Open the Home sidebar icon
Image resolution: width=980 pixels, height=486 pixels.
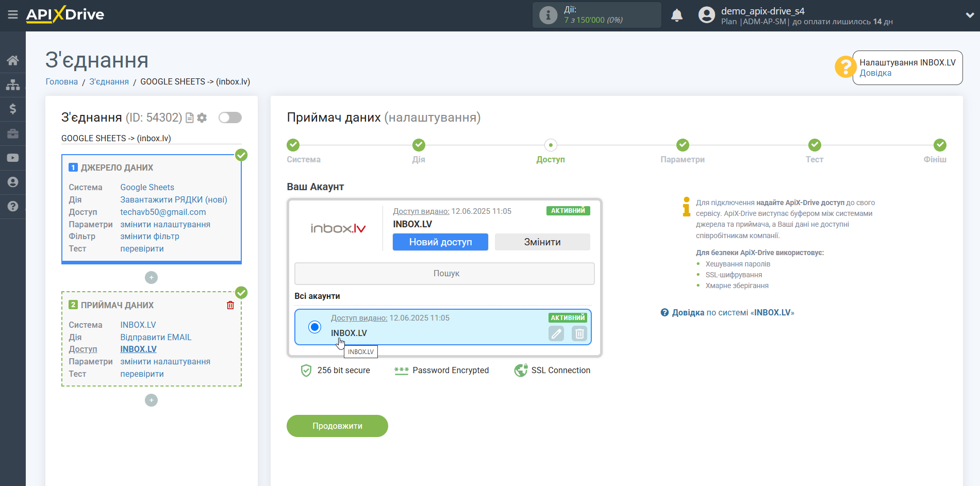(13, 60)
